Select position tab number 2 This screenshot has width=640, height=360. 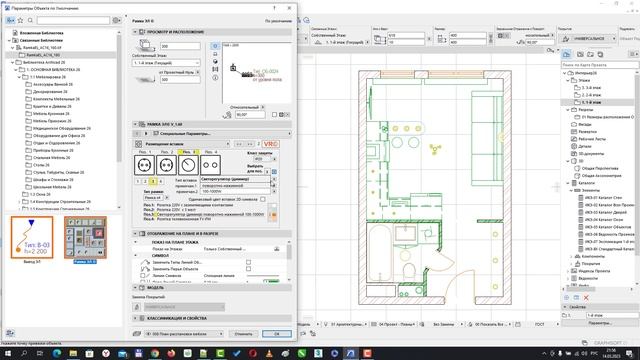click(x=145, y=181)
